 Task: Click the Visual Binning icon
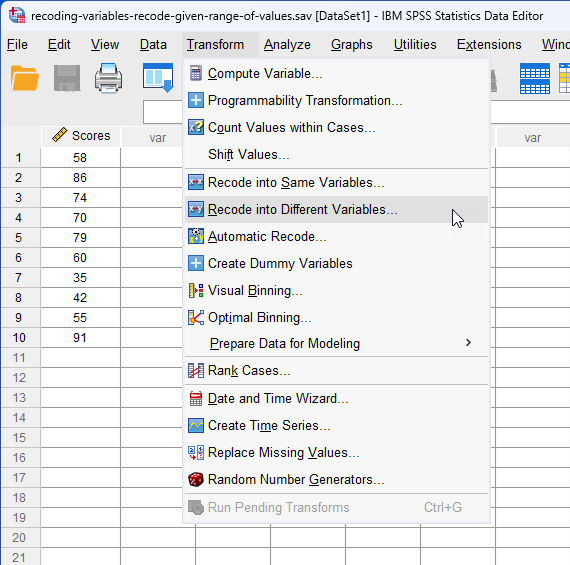196,290
